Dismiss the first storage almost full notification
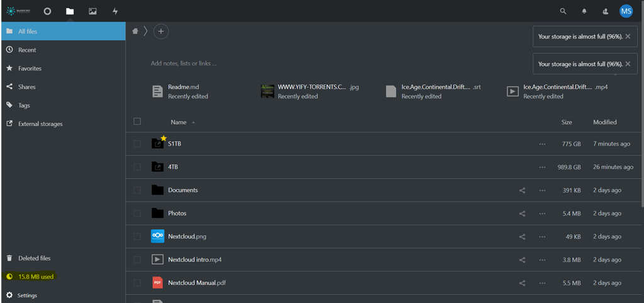 tap(627, 37)
